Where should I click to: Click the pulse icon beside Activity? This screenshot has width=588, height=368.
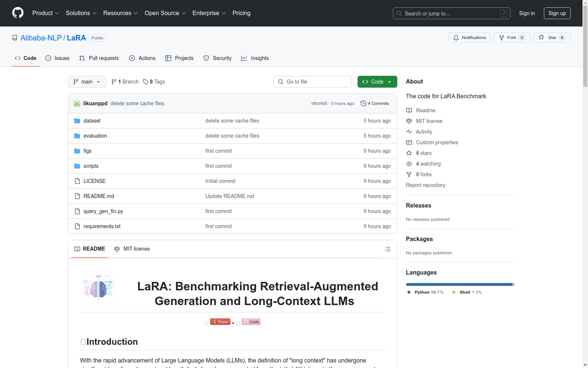coord(409,132)
